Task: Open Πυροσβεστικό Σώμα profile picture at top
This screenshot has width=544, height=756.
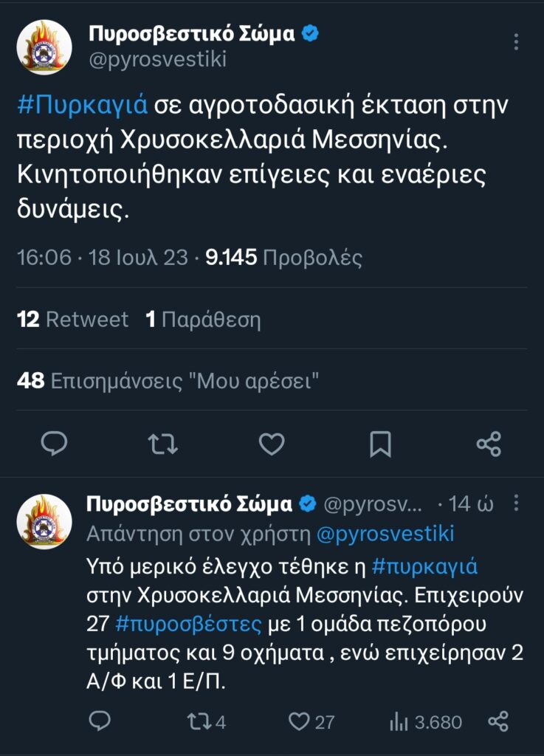Action: point(44,47)
